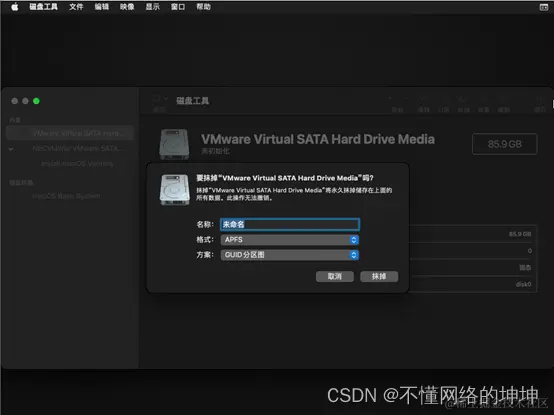Open the 帮助 menu
Screen dimensions: 554x415
tap(203, 7)
